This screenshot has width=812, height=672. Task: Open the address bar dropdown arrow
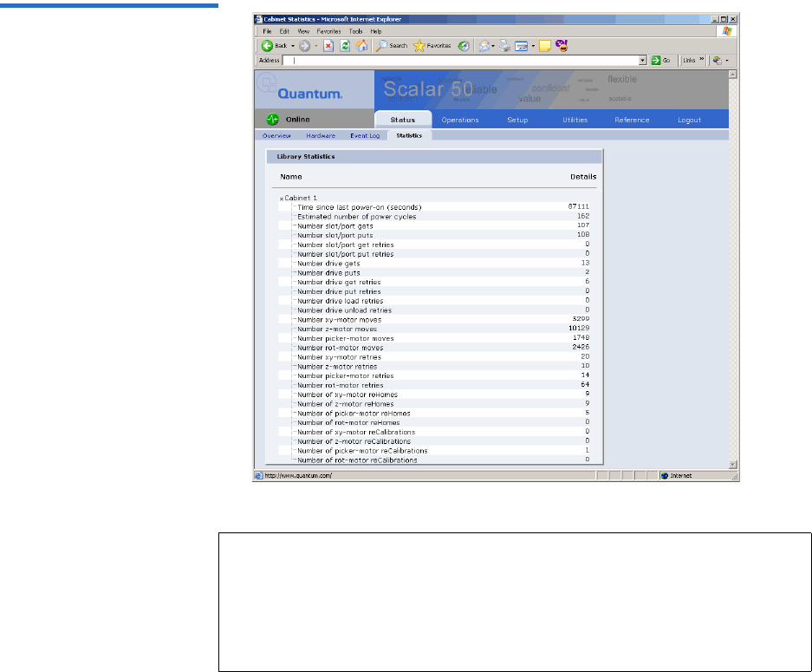[643, 60]
